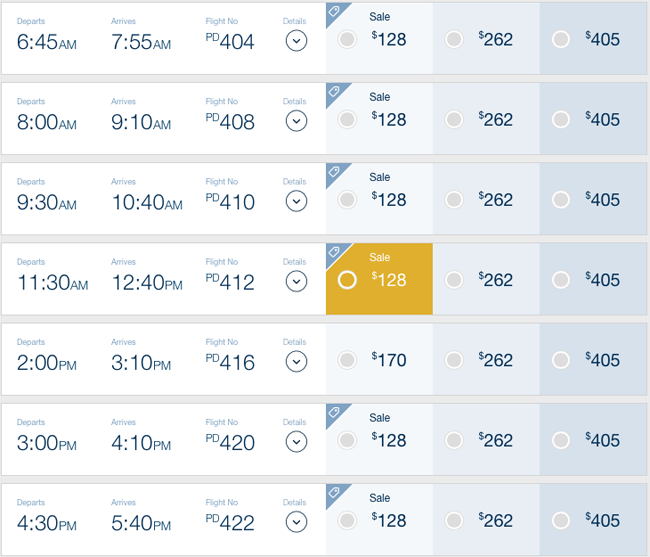Image resolution: width=650 pixels, height=557 pixels.
Task: Show details for the 8:00AM flight PD408
Action: (x=296, y=121)
